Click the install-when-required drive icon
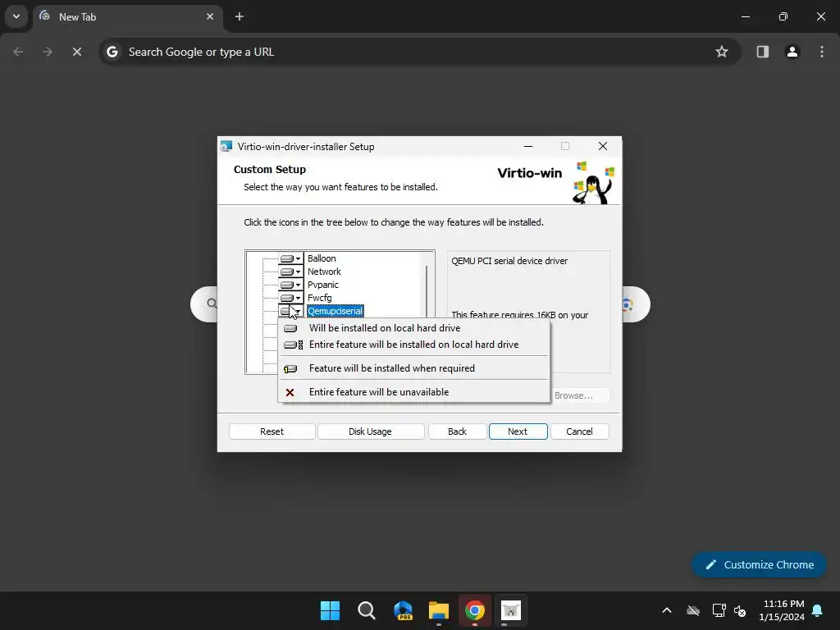The width and height of the screenshot is (840, 630). [x=290, y=369]
